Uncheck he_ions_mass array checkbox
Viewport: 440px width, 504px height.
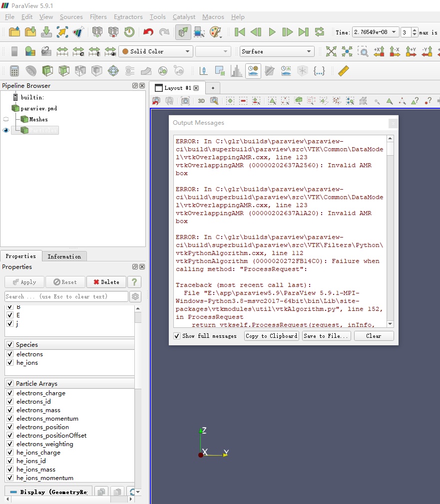tap(10, 469)
